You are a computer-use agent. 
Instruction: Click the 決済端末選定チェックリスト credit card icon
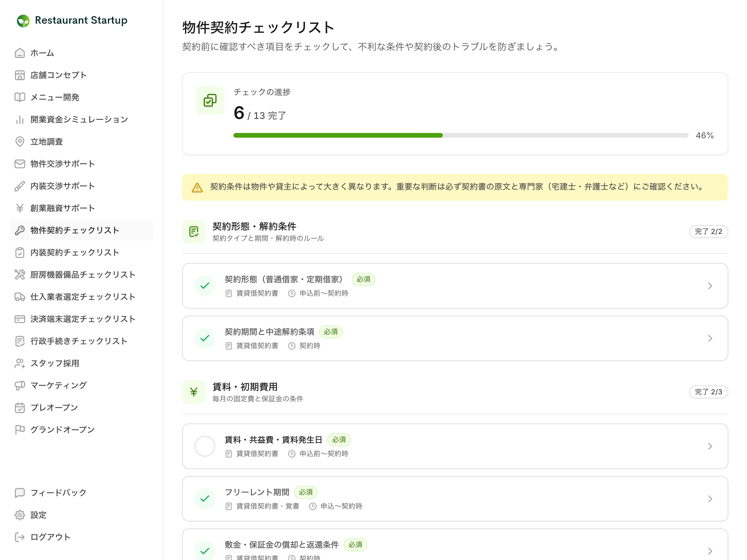tap(20, 319)
